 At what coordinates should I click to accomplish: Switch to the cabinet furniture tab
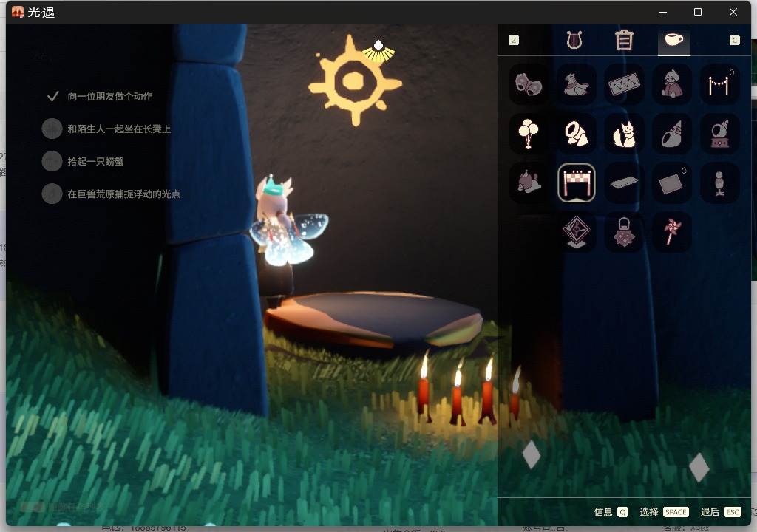[x=624, y=40]
